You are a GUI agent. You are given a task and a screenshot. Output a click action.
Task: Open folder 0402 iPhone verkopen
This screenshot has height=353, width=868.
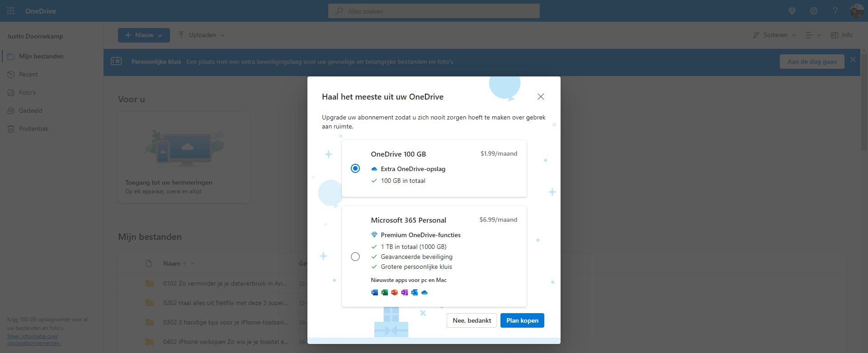click(x=226, y=342)
